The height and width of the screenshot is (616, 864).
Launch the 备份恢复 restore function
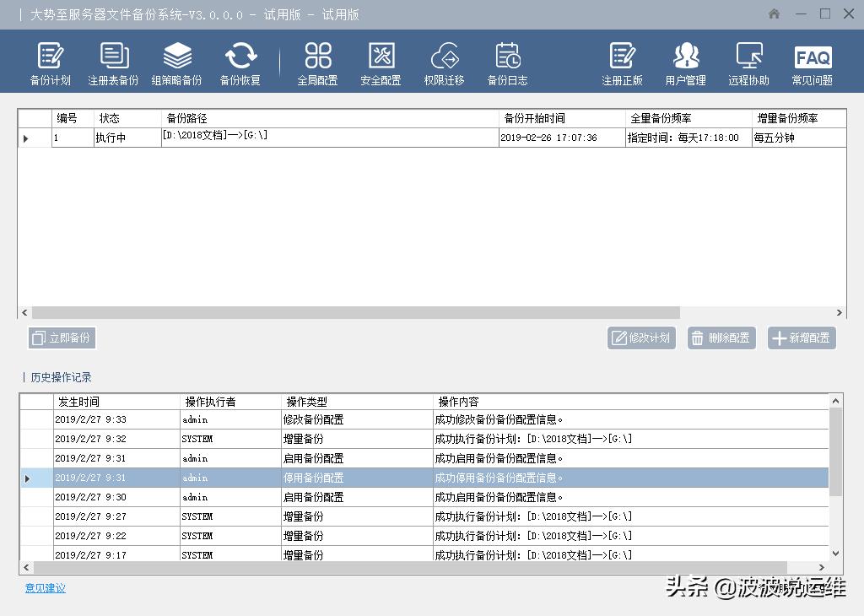point(240,61)
